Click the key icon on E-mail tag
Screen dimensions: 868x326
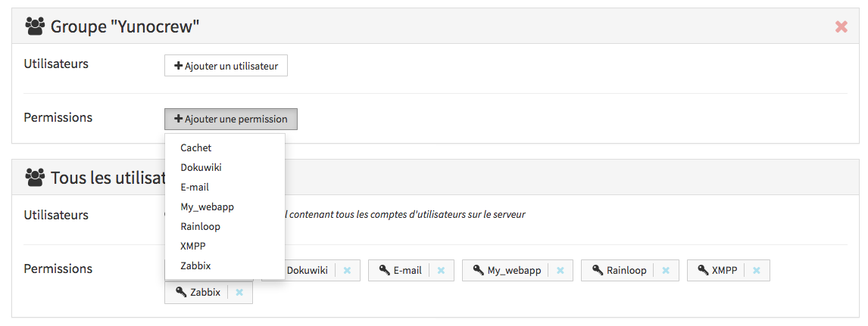pos(384,270)
